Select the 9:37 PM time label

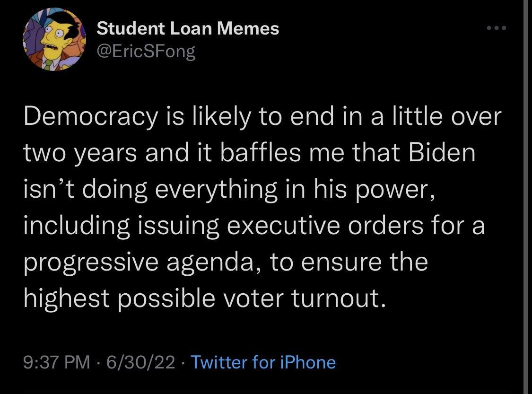tap(55, 362)
